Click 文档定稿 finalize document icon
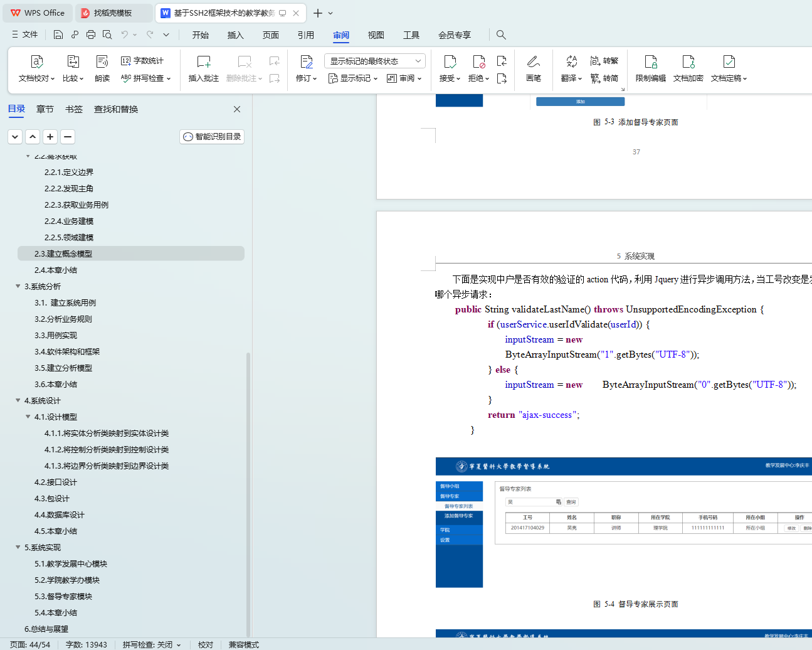The image size is (812, 650). (x=729, y=61)
